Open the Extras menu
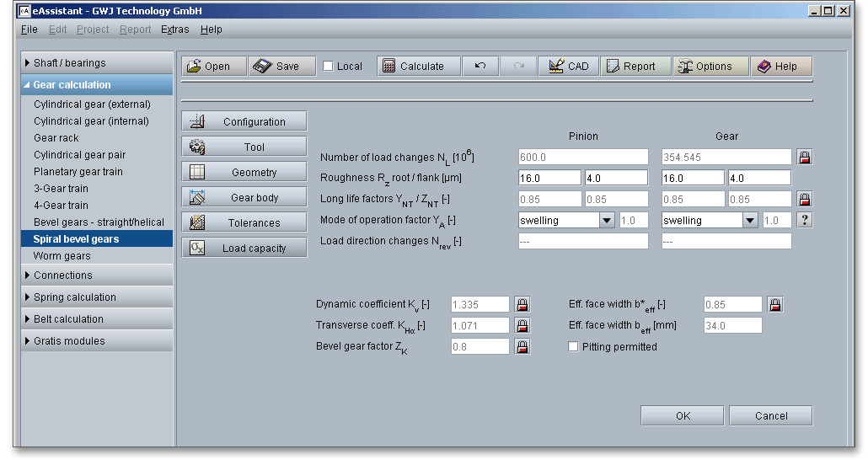The height and width of the screenshot is (460, 868). tap(175, 29)
